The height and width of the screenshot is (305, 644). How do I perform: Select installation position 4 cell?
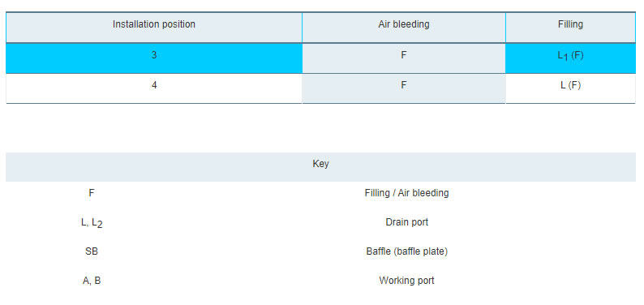point(154,86)
